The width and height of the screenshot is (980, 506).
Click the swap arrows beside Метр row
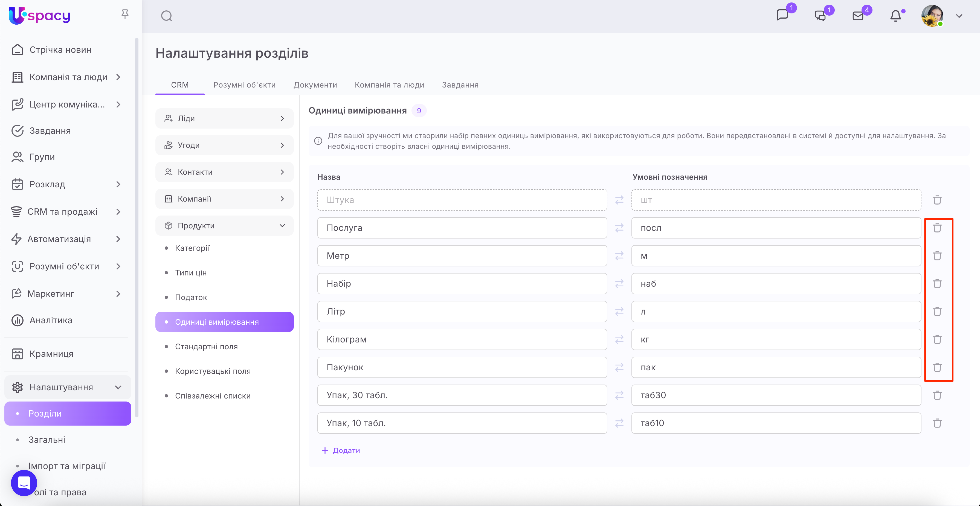point(619,256)
